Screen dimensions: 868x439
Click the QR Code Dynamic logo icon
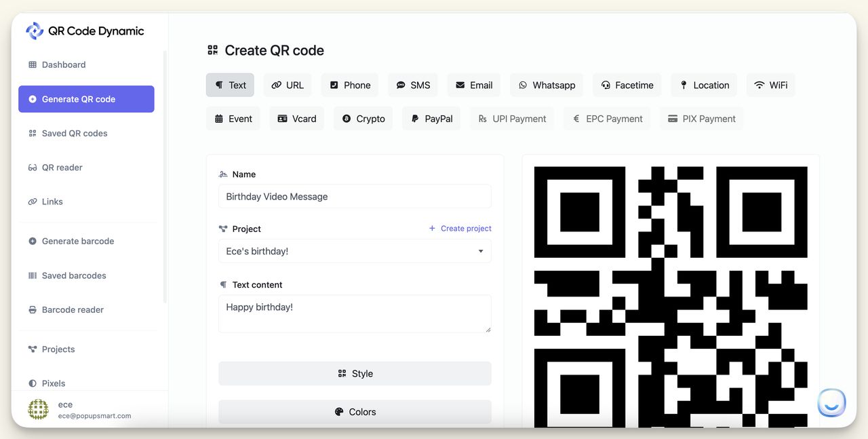(x=35, y=31)
